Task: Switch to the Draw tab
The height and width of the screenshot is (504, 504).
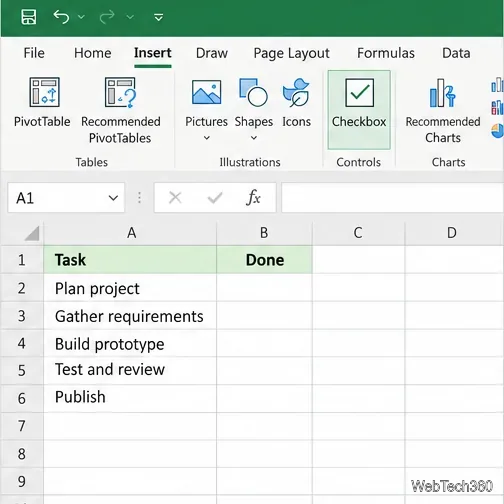Action: tap(212, 53)
